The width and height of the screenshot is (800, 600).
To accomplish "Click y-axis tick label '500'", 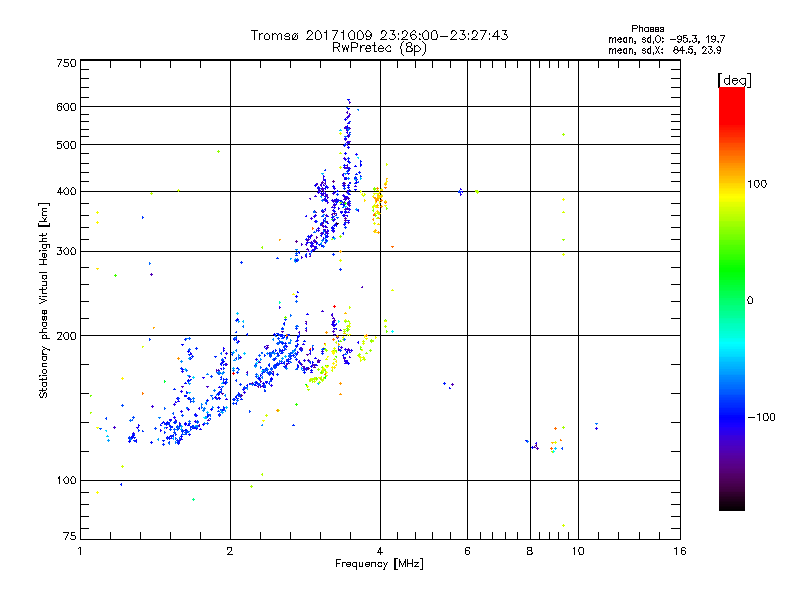I will (66, 145).
